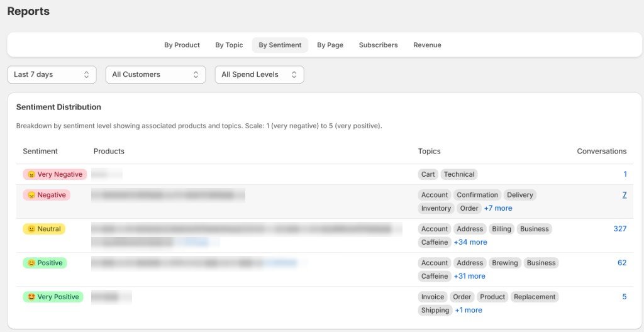The width and height of the screenshot is (644, 332).
Task: Click the Positive sentiment badge
Action: 45,263
